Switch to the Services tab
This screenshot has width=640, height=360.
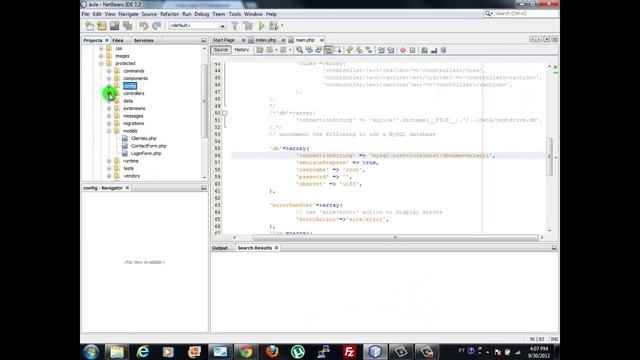tap(144, 40)
